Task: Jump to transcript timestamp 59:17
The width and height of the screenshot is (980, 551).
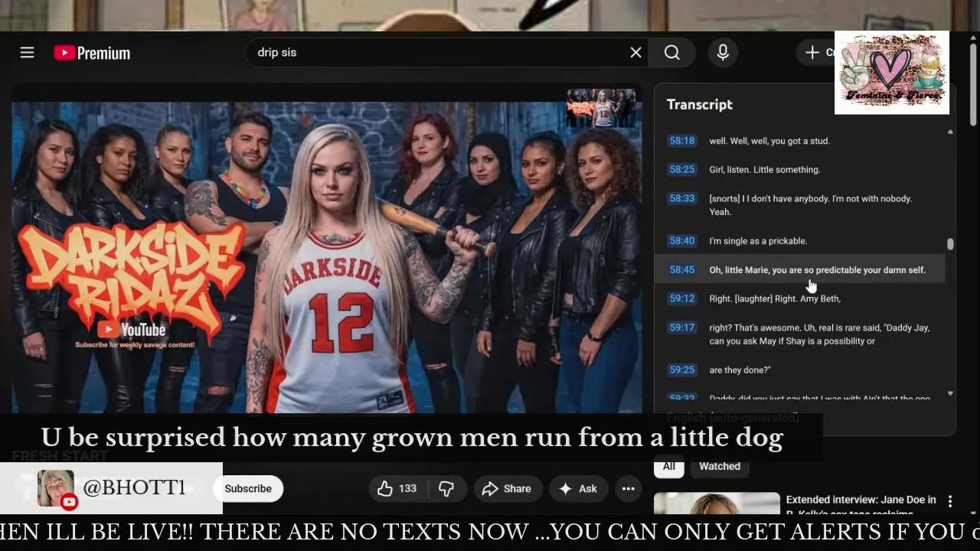Action: [681, 328]
